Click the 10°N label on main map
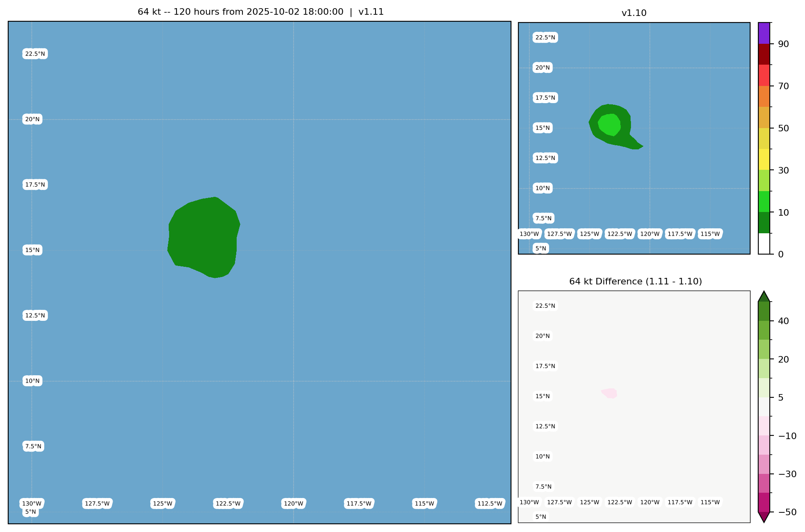This screenshot has width=805, height=532. click(x=32, y=381)
